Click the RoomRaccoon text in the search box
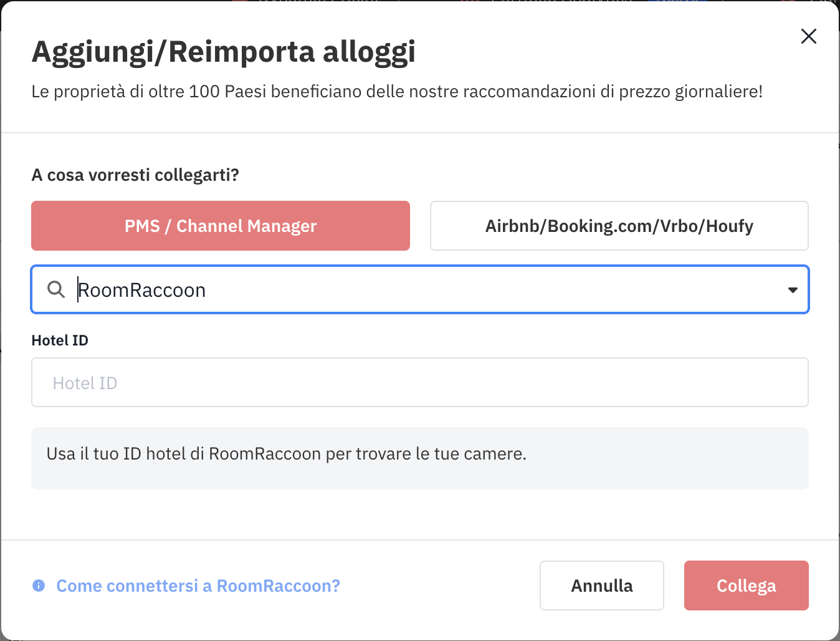Screen dimensions: 840x641 coord(142,291)
